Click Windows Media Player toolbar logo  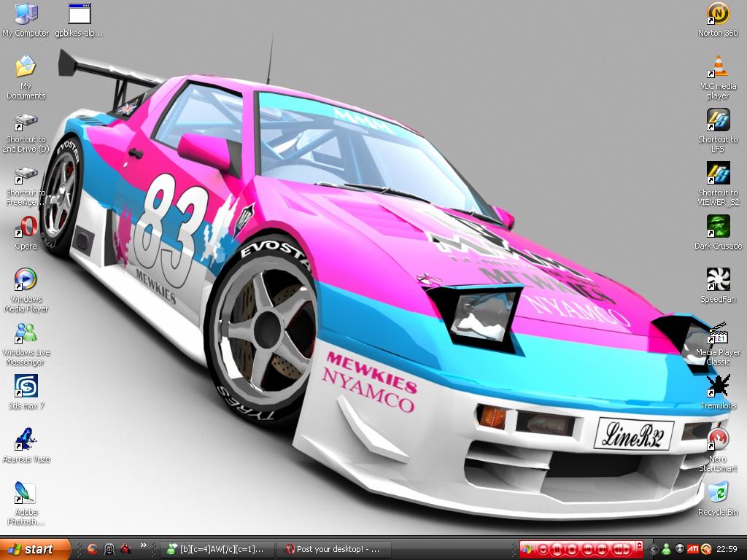pos(527,549)
